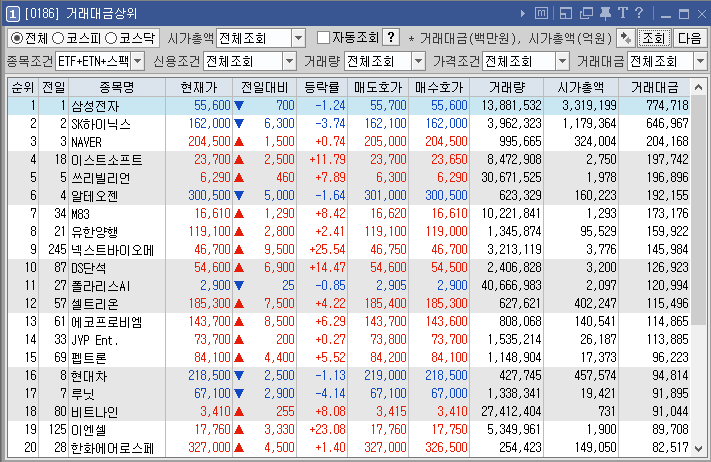Click the split layout icon in title bar
The image size is (711, 462).
click(x=565, y=14)
